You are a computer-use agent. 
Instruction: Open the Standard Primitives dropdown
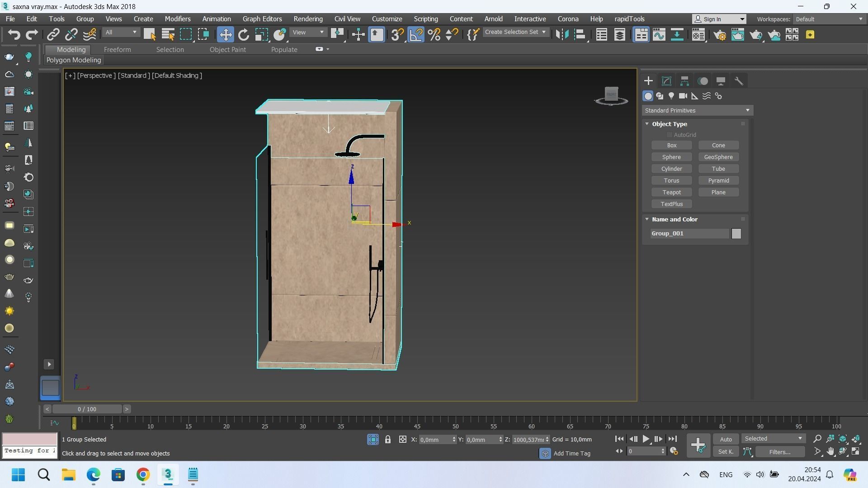697,111
